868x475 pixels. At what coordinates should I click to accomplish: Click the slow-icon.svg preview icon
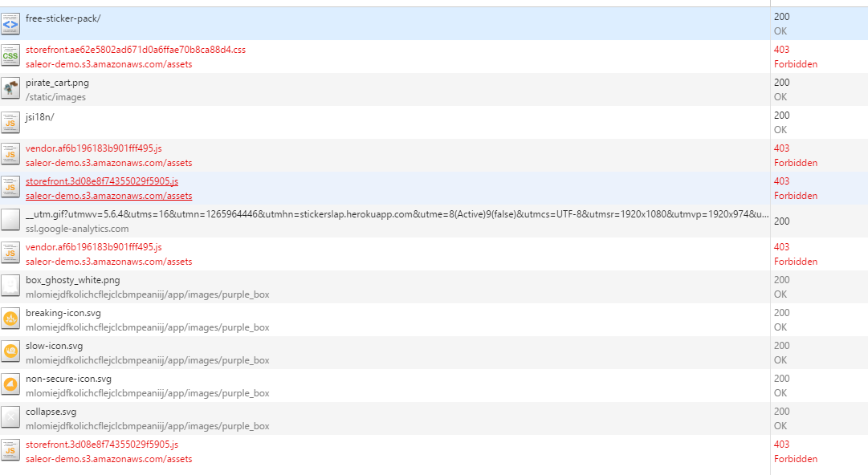click(10, 351)
